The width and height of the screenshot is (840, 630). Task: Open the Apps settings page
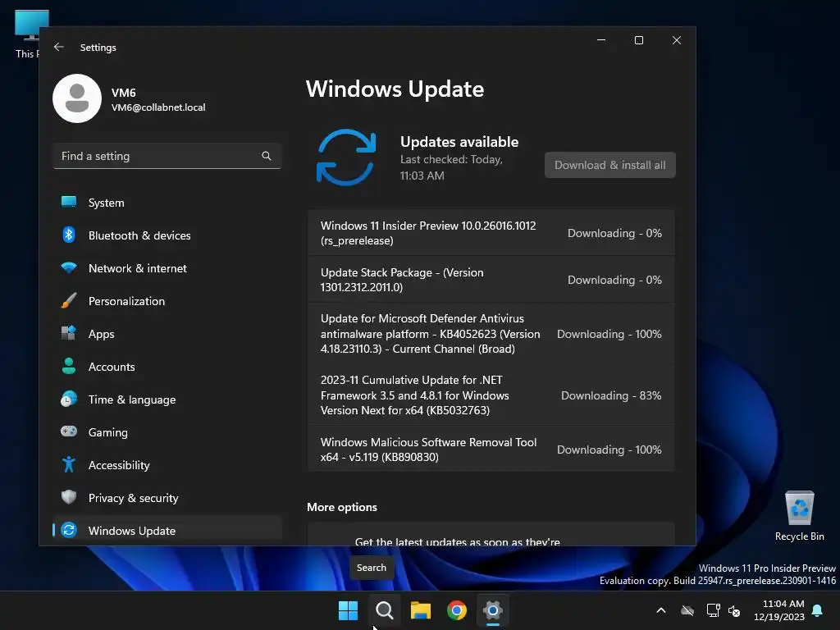tap(167, 334)
